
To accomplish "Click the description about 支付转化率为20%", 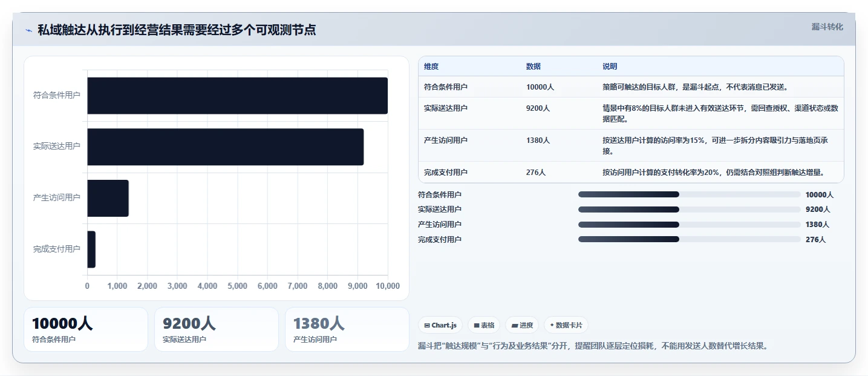I will (x=714, y=172).
